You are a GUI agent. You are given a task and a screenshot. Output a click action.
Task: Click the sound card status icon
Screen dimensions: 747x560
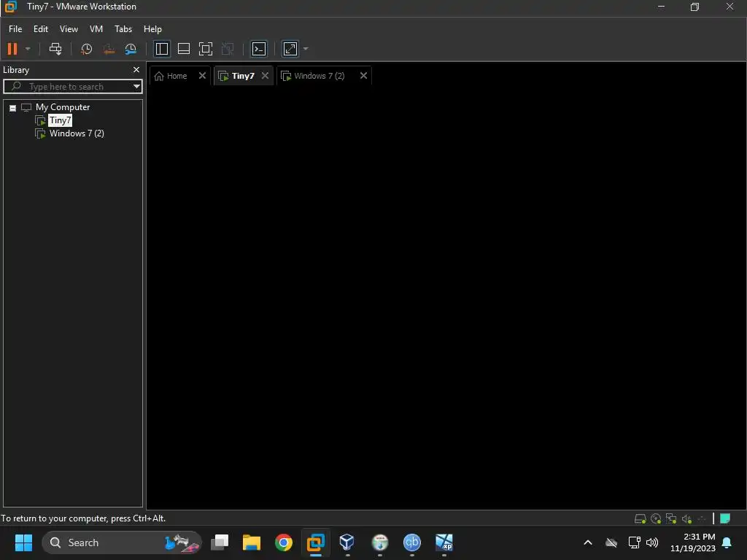[686, 518]
